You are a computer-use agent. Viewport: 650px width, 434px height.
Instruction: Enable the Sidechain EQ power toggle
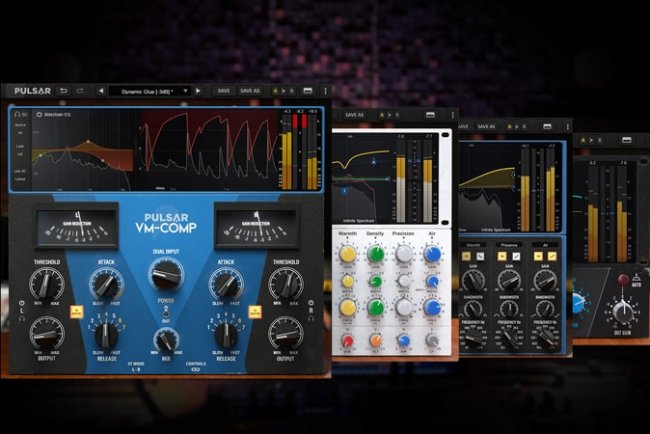tap(39, 114)
